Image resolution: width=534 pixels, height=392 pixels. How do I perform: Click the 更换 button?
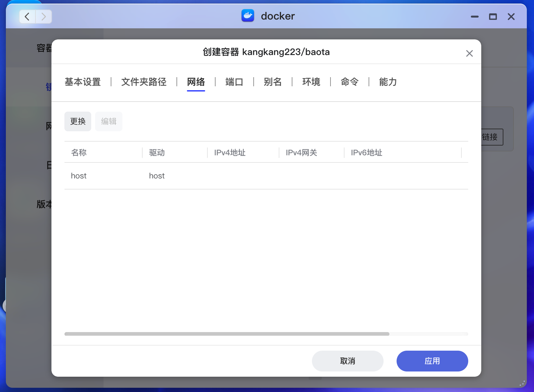click(78, 121)
